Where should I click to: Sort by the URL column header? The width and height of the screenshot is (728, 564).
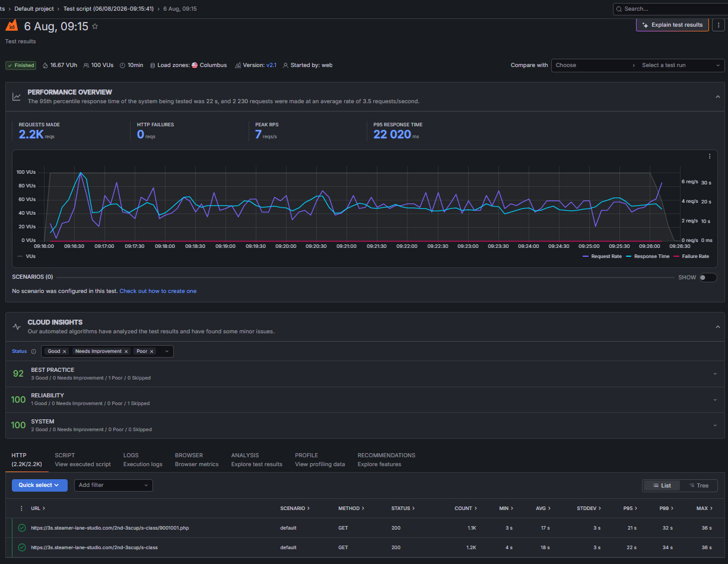point(38,508)
